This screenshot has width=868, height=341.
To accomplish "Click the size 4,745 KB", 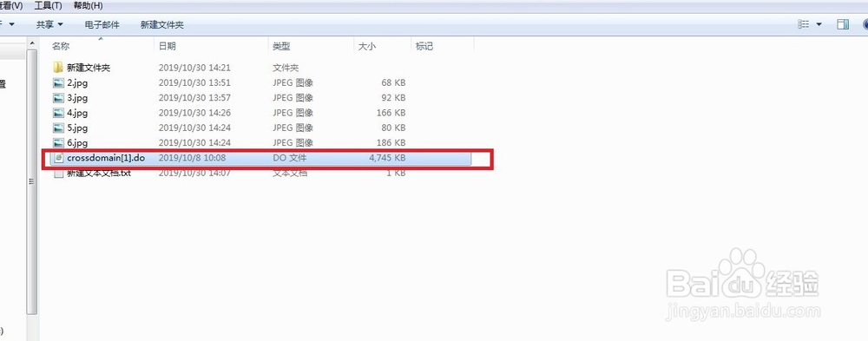I will [x=387, y=158].
